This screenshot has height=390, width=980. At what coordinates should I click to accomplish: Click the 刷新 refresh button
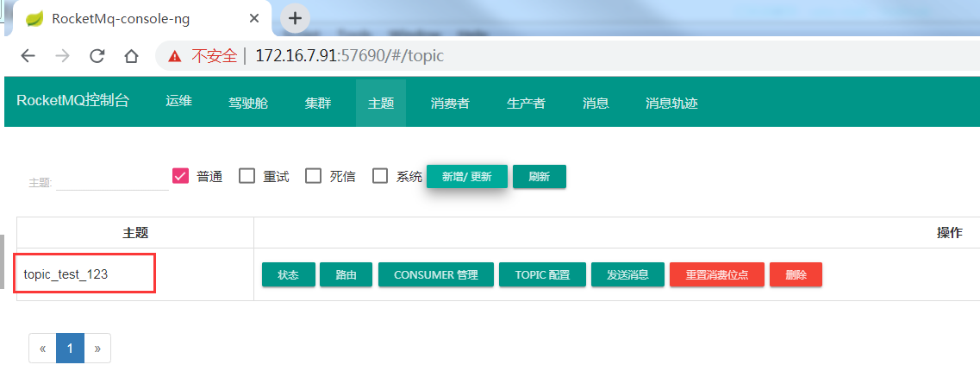point(540,177)
